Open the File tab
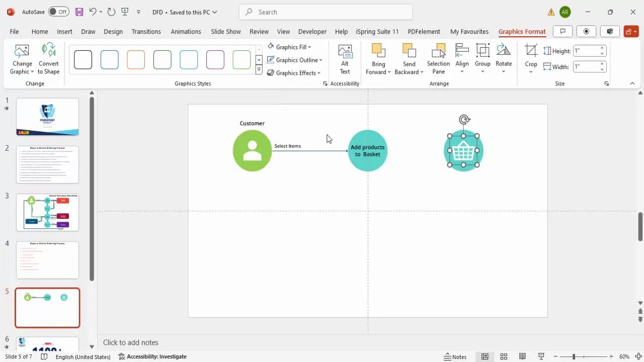Screen dimensions: 644x362 point(14,31)
